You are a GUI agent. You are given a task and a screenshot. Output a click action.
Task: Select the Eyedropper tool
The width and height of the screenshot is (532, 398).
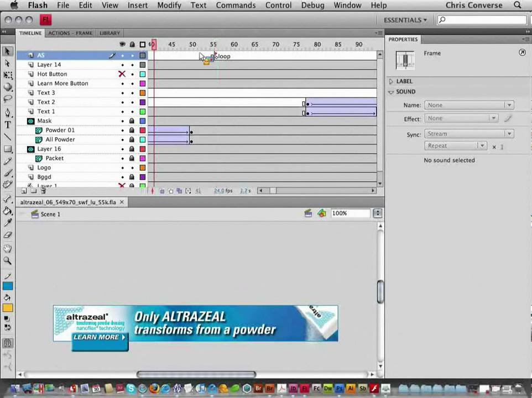click(x=7, y=223)
